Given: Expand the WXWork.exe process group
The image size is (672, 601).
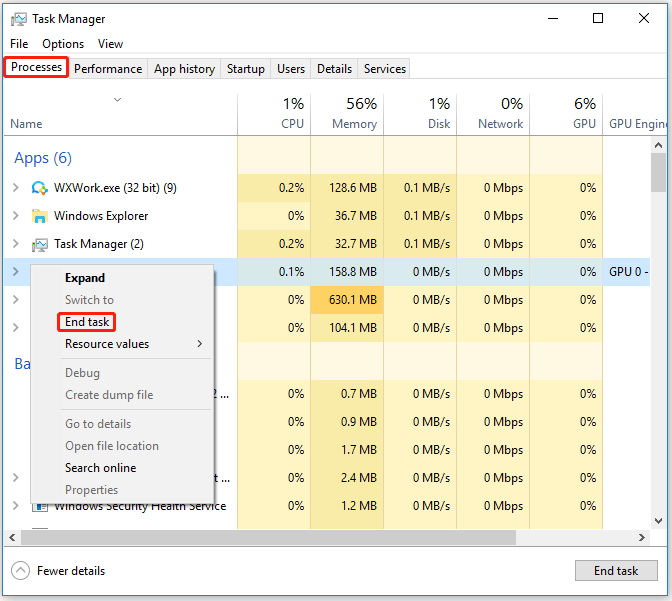Looking at the screenshot, I should [16, 187].
